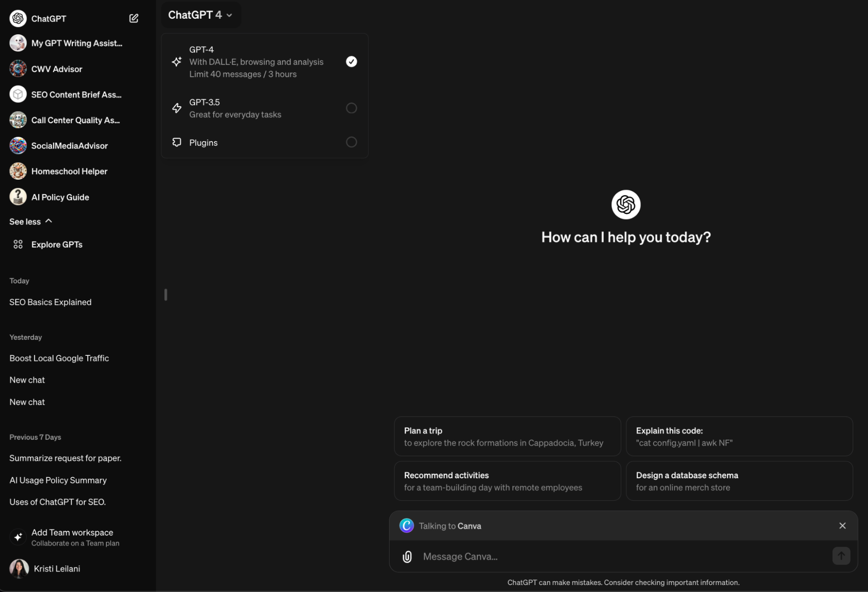Screen dimensions: 868x592
Task: Click the new conversation compose icon
Action: (x=135, y=18)
